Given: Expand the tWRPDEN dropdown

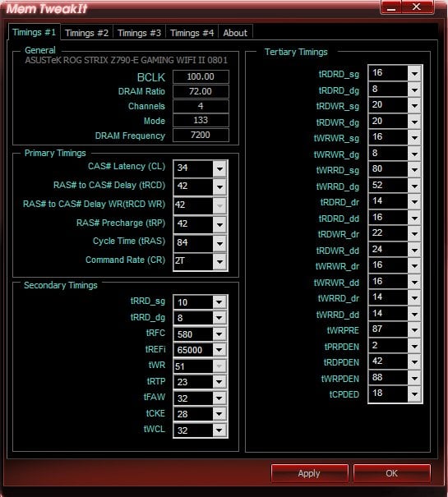Looking at the screenshot, I should click(x=414, y=378).
